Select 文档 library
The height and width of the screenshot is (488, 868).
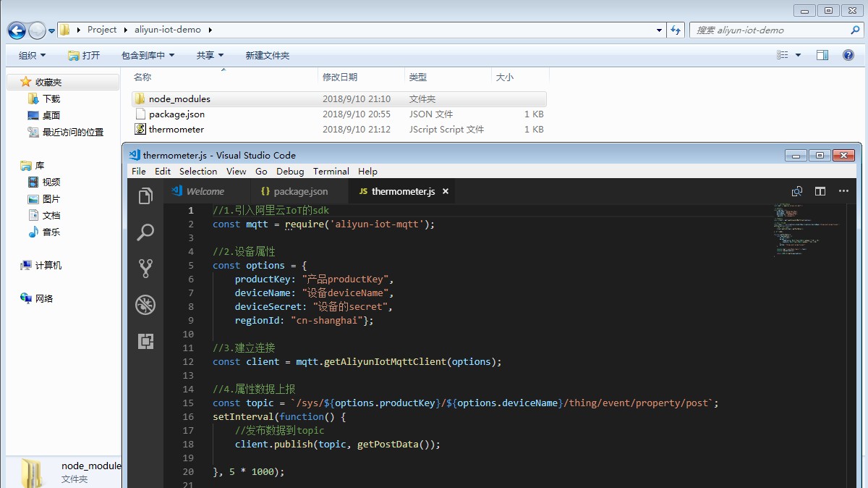click(51, 216)
